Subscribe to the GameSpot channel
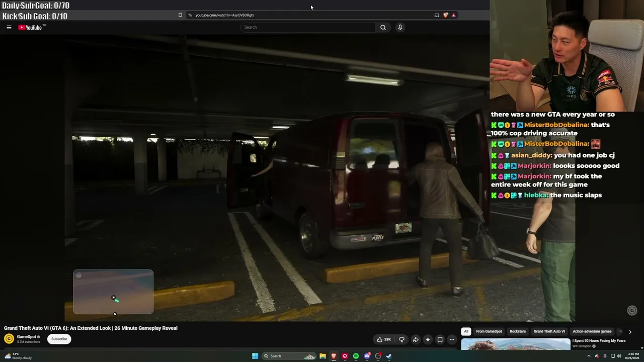The image size is (644, 362). [x=59, y=339]
